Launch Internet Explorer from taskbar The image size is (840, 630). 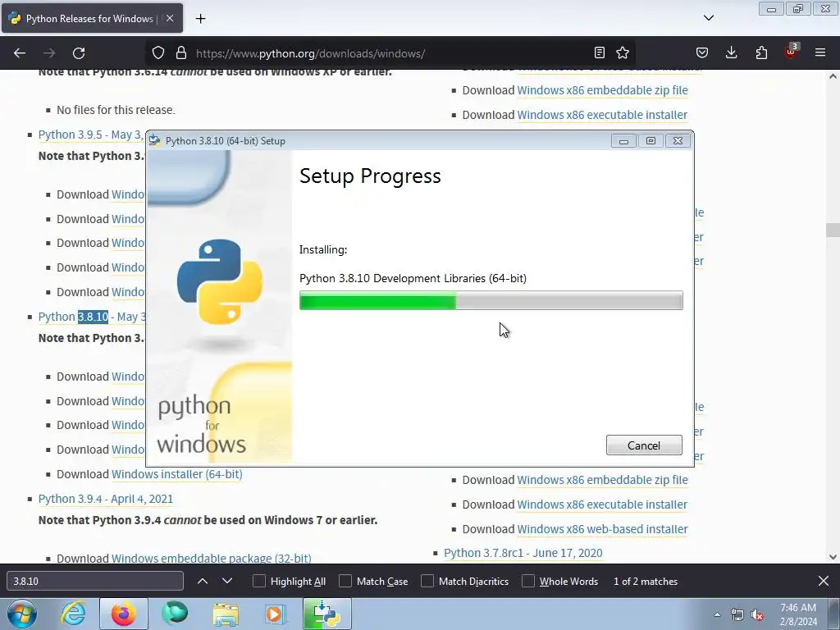click(73, 614)
